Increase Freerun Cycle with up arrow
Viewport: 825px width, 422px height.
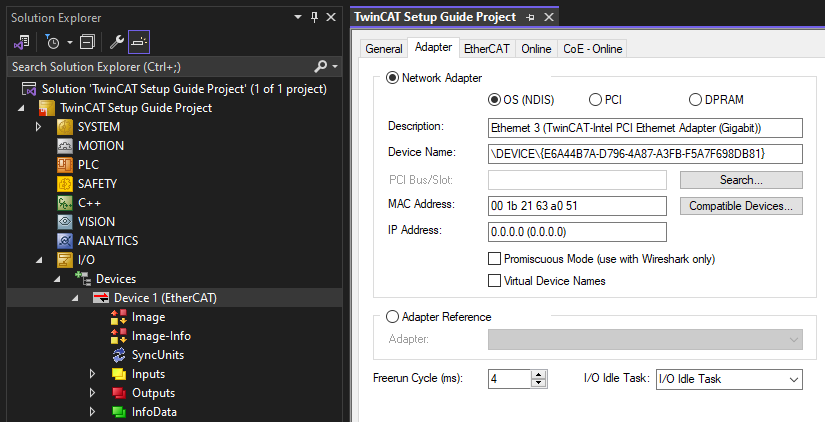click(539, 374)
